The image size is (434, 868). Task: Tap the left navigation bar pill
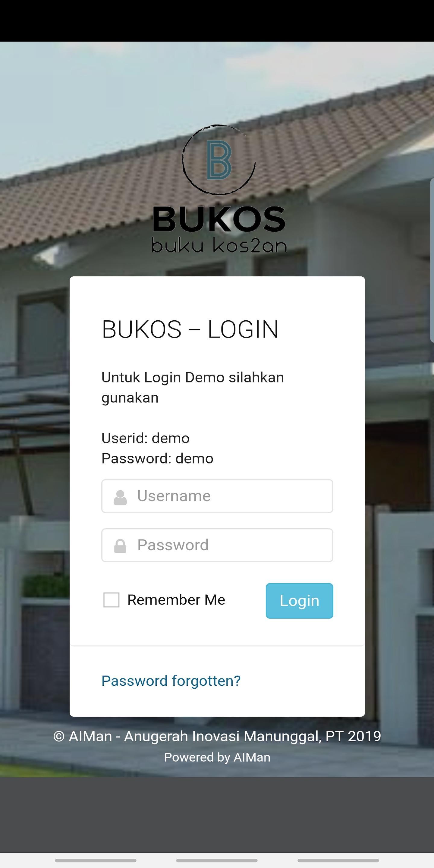coord(96,860)
